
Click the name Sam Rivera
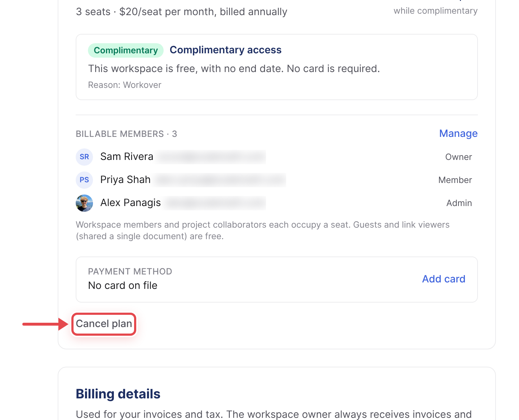(127, 157)
